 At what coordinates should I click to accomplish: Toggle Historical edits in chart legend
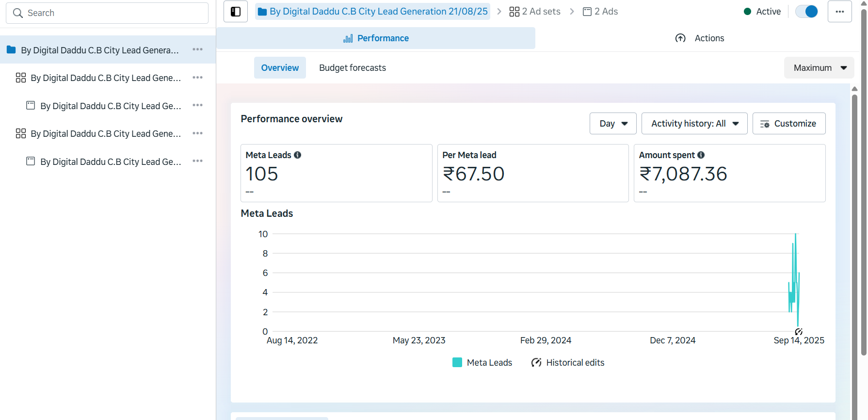pyautogui.click(x=568, y=363)
